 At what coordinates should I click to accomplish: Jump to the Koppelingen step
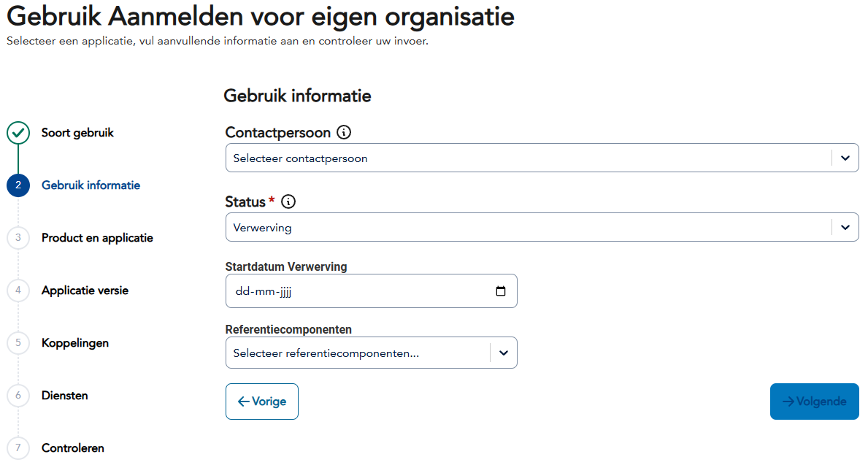pos(75,343)
